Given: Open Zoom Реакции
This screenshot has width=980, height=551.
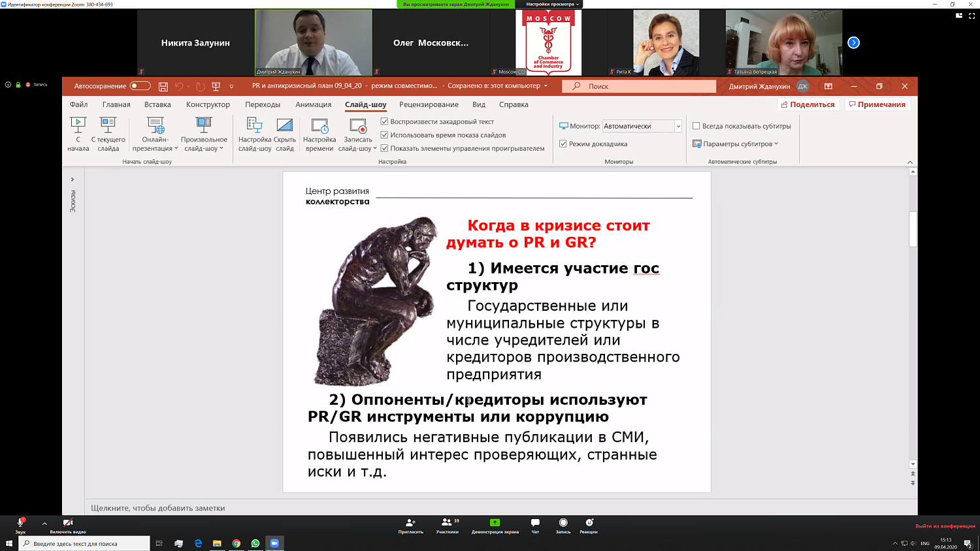Looking at the screenshot, I should 589,526.
